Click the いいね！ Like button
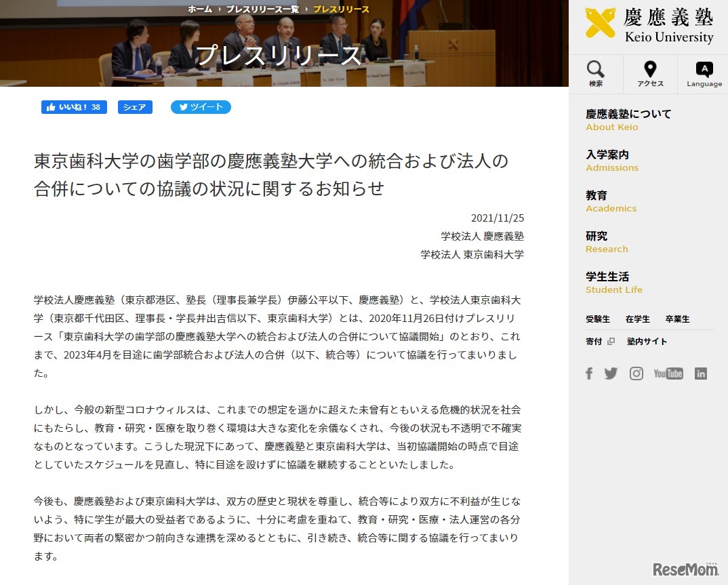Screen dimensions: 728x585 73,107
